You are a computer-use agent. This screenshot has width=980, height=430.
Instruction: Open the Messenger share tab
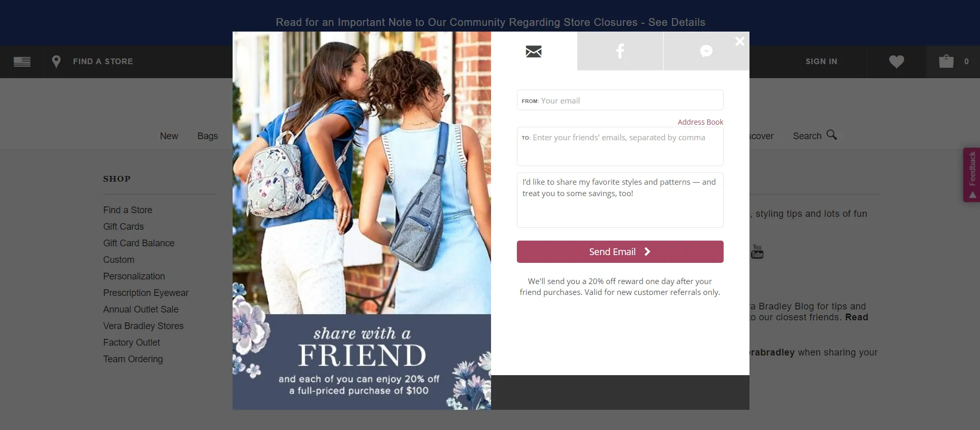pos(706,51)
